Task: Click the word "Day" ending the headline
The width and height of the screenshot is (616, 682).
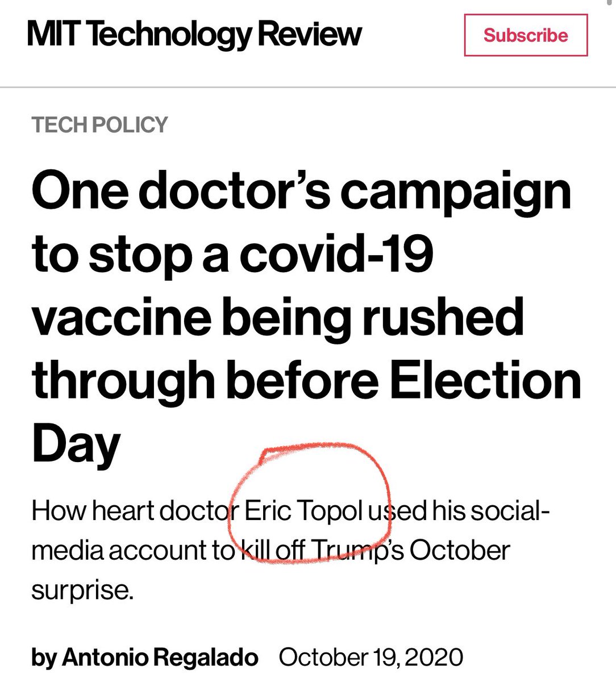Action: (76, 446)
